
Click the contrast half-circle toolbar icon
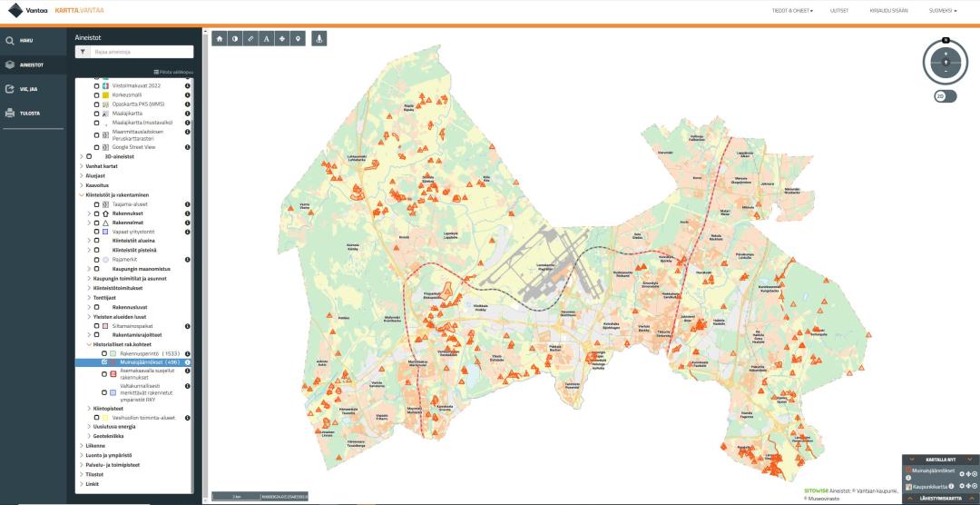click(235, 39)
